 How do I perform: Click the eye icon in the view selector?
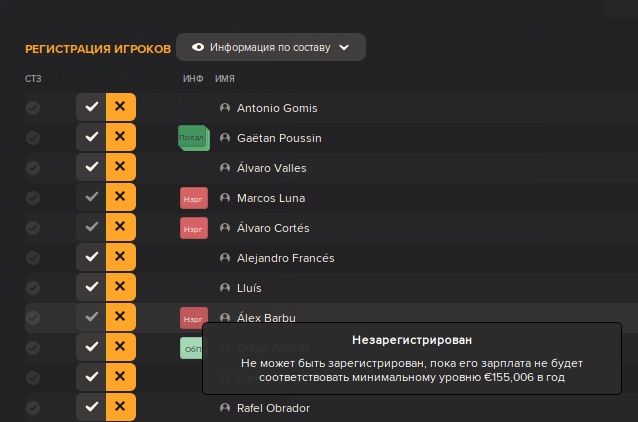pyautogui.click(x=198, y=47)
